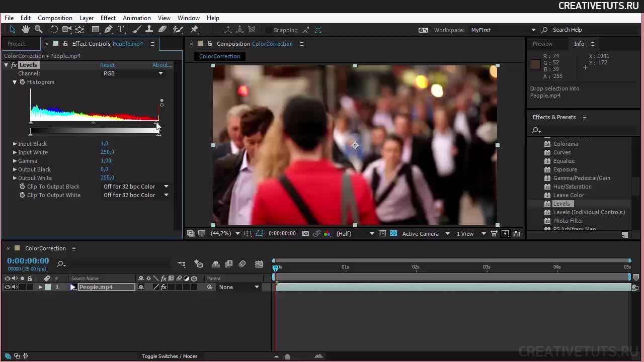The width and height of the screenshot is (644, 362).
Task: Toggle the Snapping checkbox
Action: pyautogui.click(x=269, y=30)
